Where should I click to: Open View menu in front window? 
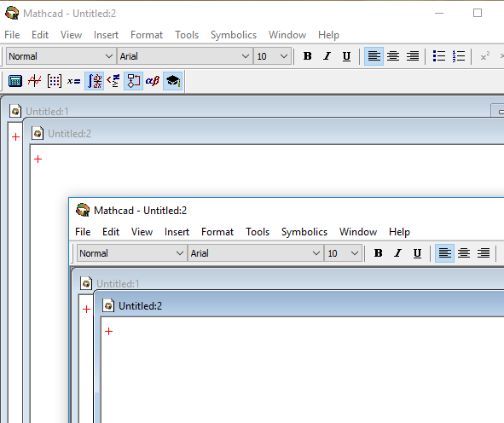click(142, 232)
